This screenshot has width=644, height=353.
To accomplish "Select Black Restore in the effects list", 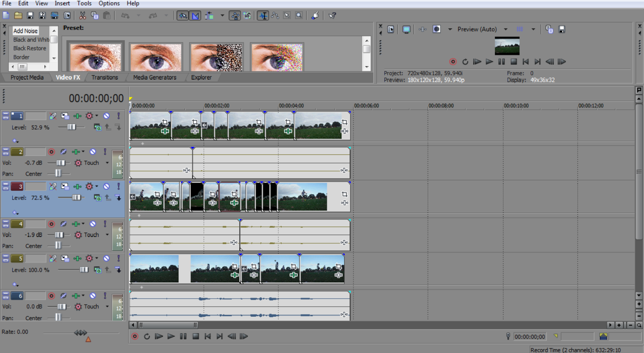I will (x=30, y=48).
